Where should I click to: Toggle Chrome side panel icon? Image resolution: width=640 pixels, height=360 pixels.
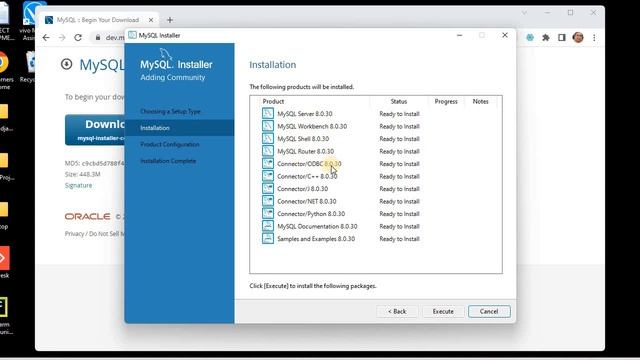pyautogui.click(x=562, y=38)
